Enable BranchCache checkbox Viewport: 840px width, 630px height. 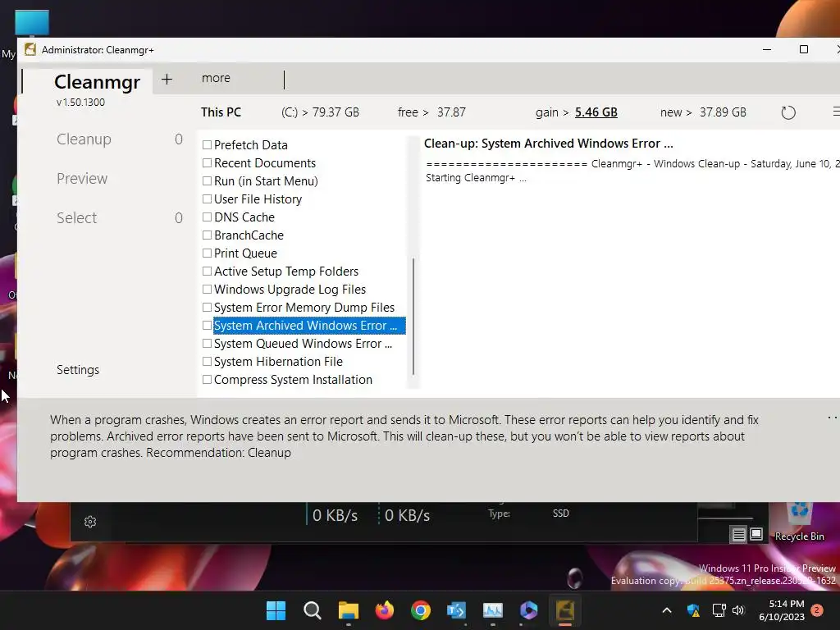(207, 235)
